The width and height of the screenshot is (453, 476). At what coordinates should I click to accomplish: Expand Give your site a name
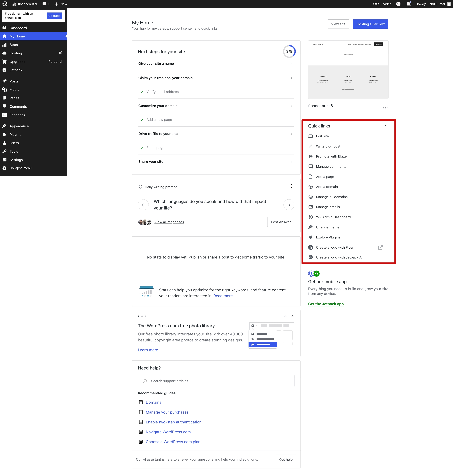216,64
